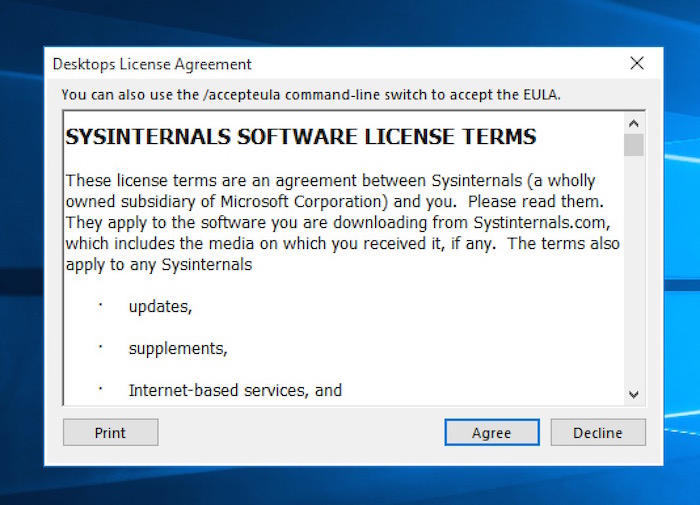Decline the license agreement
This screenshot has width=700, height=505.
click(597, 433)
